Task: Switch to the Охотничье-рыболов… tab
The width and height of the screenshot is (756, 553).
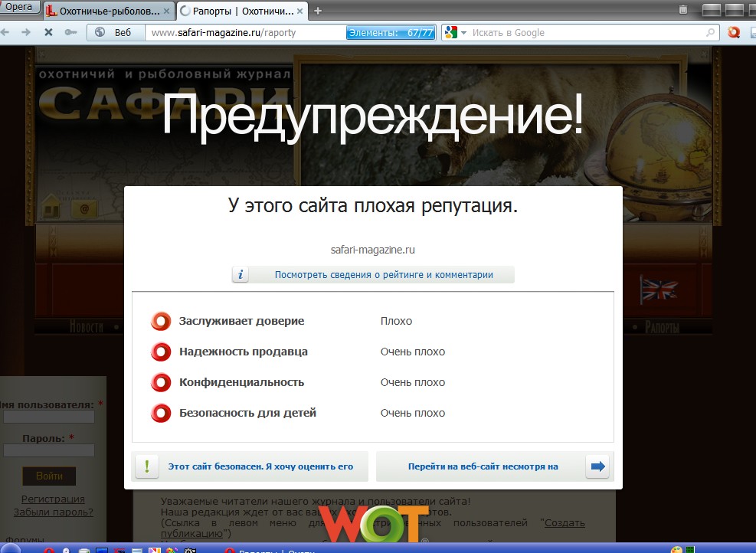Action: pyautogui.click(x=108, y=11)
